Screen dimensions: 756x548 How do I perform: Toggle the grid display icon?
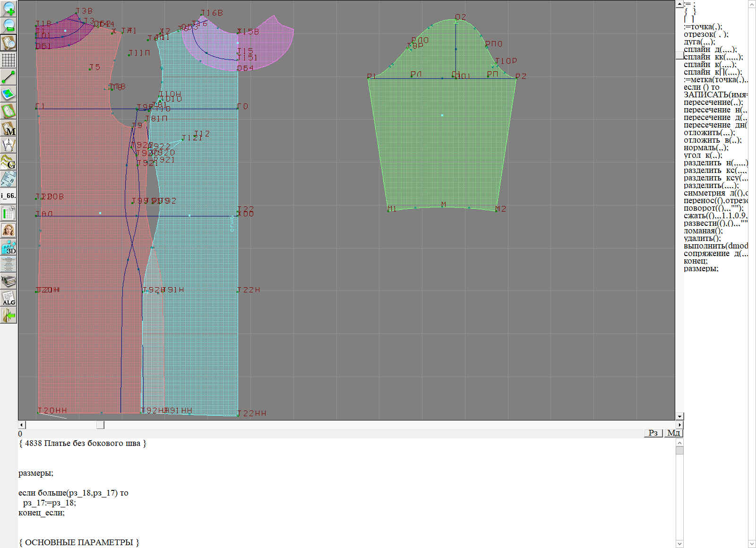click(9, 60)
